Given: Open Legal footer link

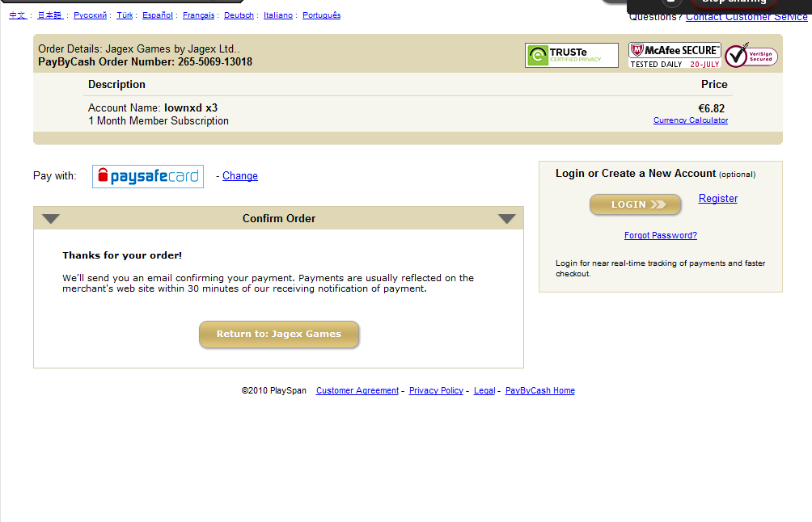Looking at the screenshot, I should point(484,390).
